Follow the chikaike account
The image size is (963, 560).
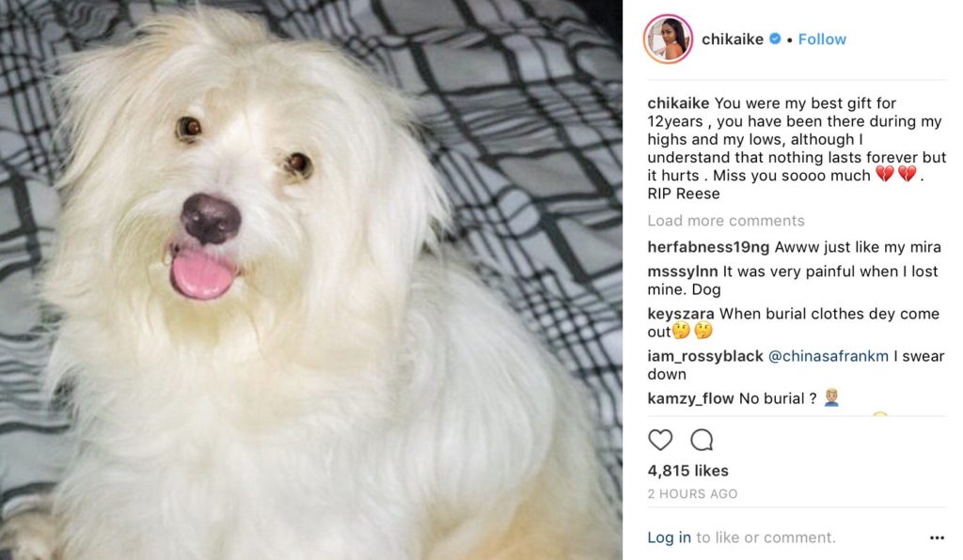822,39
